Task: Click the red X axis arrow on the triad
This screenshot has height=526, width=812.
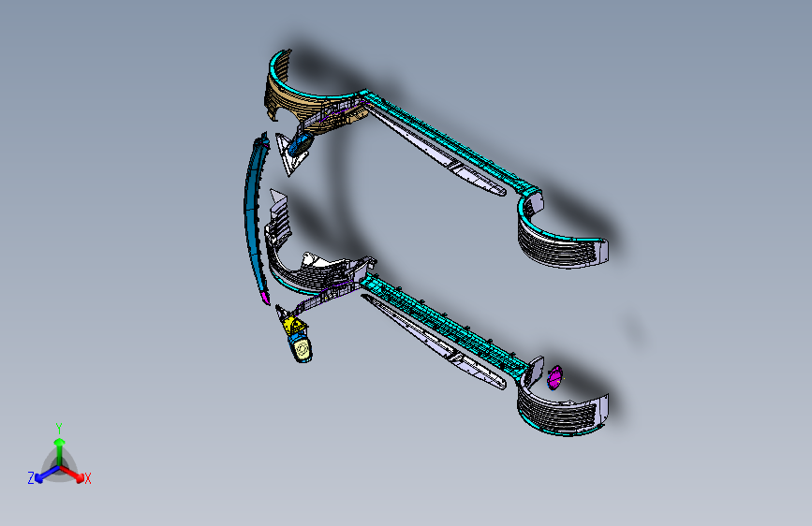Action: point(74,474)
